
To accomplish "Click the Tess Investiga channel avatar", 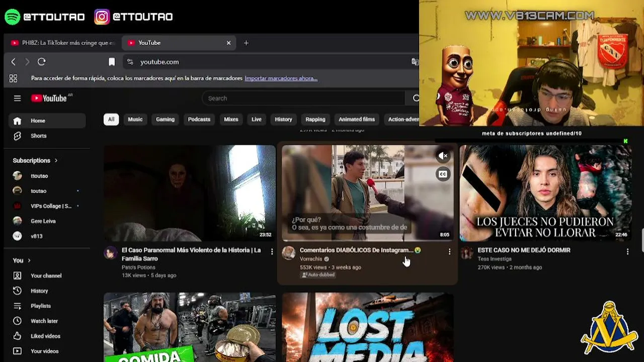I will pyautogui.click(x=466, y=253).
